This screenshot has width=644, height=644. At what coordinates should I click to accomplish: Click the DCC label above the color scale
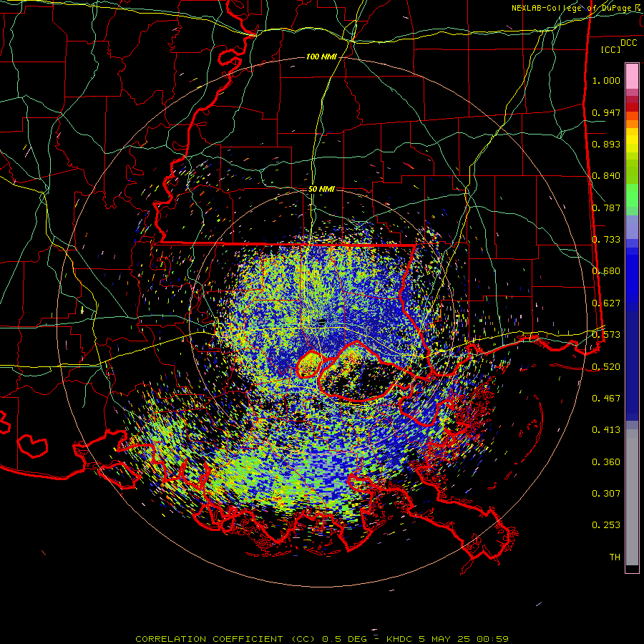point(629,43)
